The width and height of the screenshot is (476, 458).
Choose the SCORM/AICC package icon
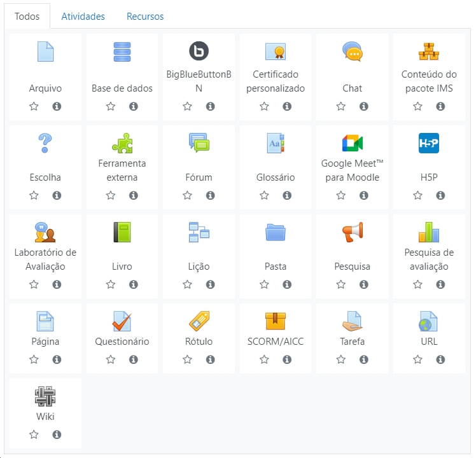pos(276,321)
